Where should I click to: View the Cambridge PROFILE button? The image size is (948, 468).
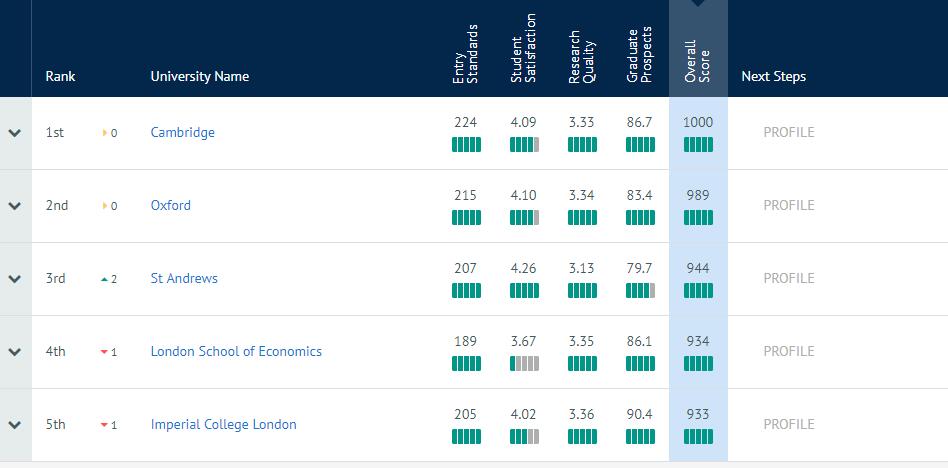point(788,132)
